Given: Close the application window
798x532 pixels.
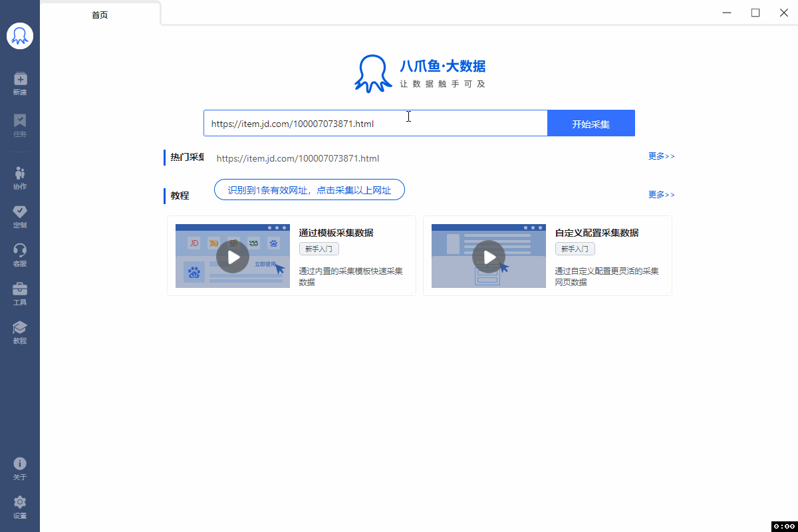Looking at the screenshot, I should coord(784,13).
